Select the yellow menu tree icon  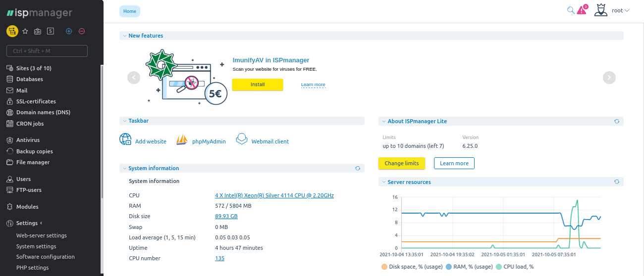pos(12,31)
